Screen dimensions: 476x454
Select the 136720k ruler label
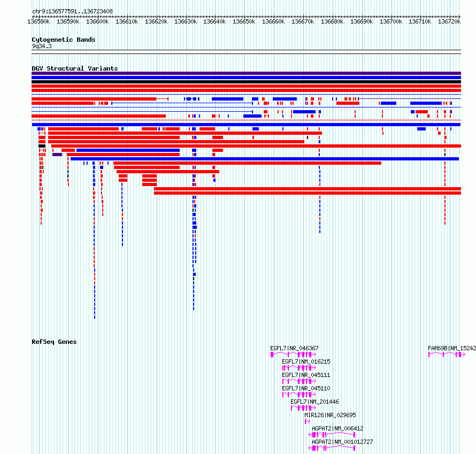click(449, 21)
